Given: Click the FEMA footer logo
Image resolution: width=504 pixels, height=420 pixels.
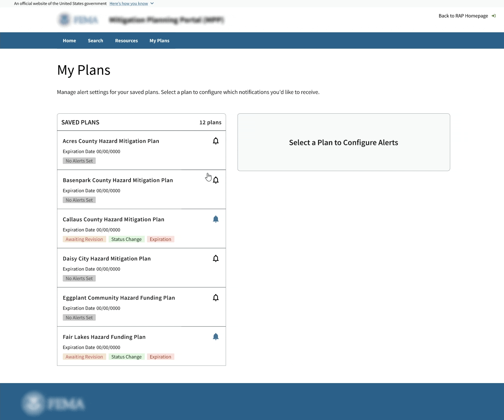Looking at the screenshot, I should [54, 404].
